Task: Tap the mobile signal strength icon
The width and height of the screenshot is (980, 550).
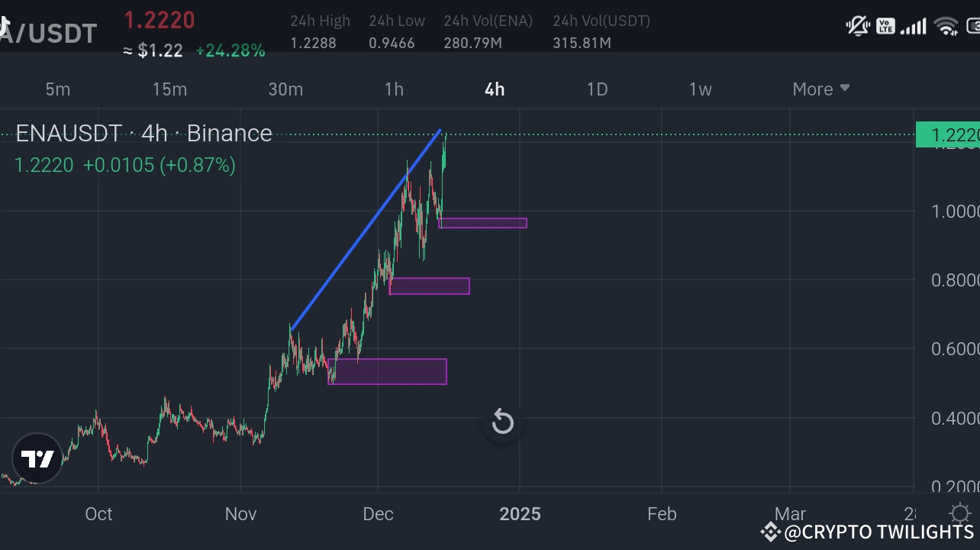Action: (914, 25)
